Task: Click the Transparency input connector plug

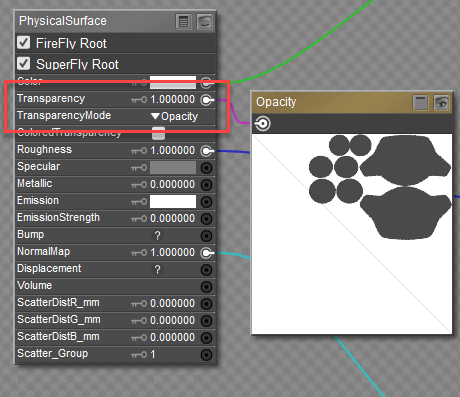Action: [207, 100]
